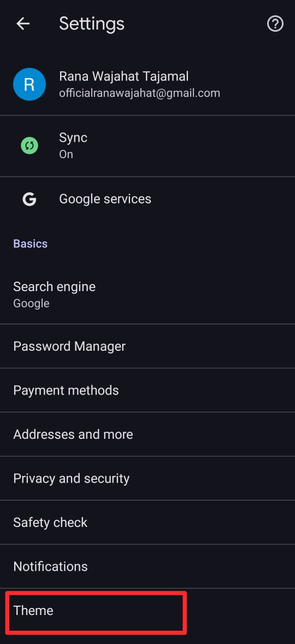The height and width of the screenshot is (644, 295).
Task: Open Search engine setting
Action: pos(147,294)
